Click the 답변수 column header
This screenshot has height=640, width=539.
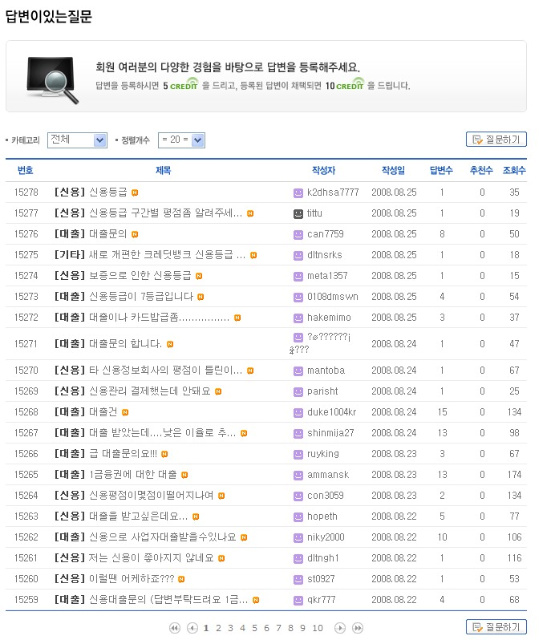click(441, 171)
